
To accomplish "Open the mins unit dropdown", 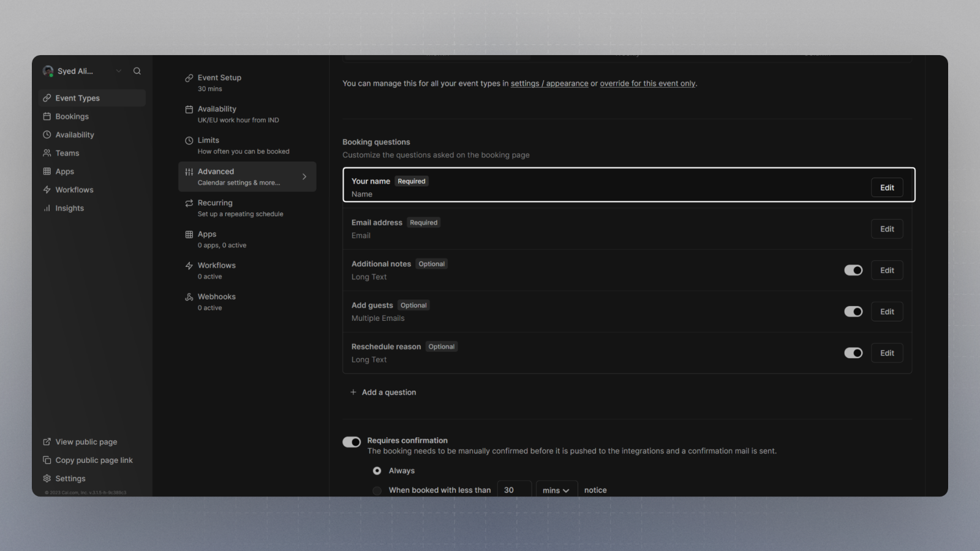I will click(556, 490).
